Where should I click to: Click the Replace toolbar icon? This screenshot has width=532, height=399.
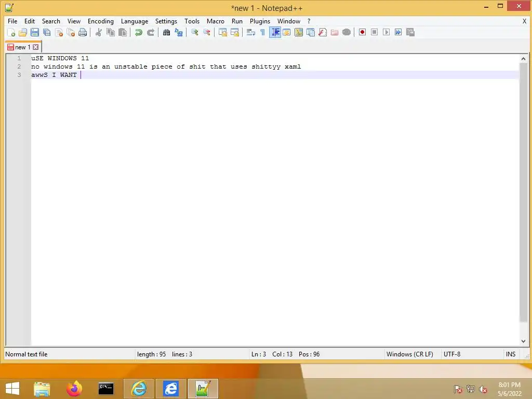click(x=179, y=32)
